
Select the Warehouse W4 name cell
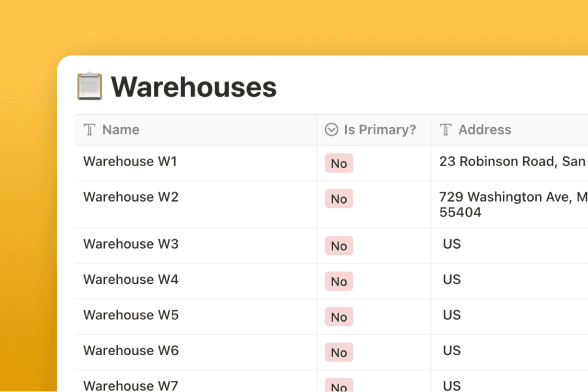pos(196,281)
